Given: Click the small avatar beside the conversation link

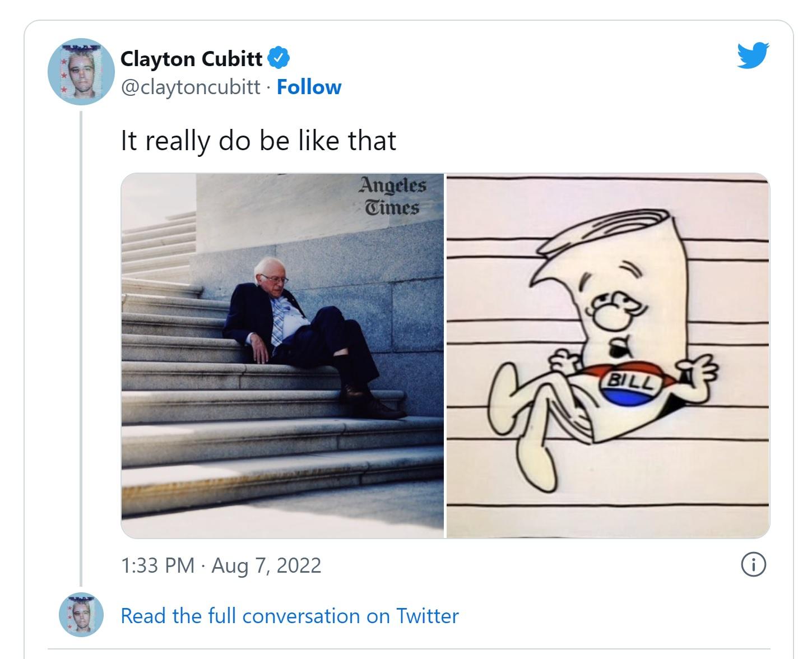Looking at the screenshot, I should pos(81,615).
